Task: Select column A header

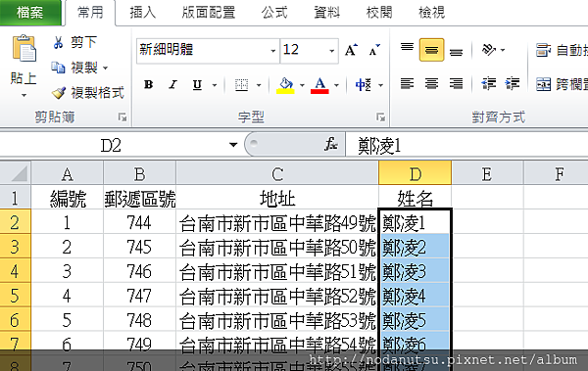Action: 67,173
